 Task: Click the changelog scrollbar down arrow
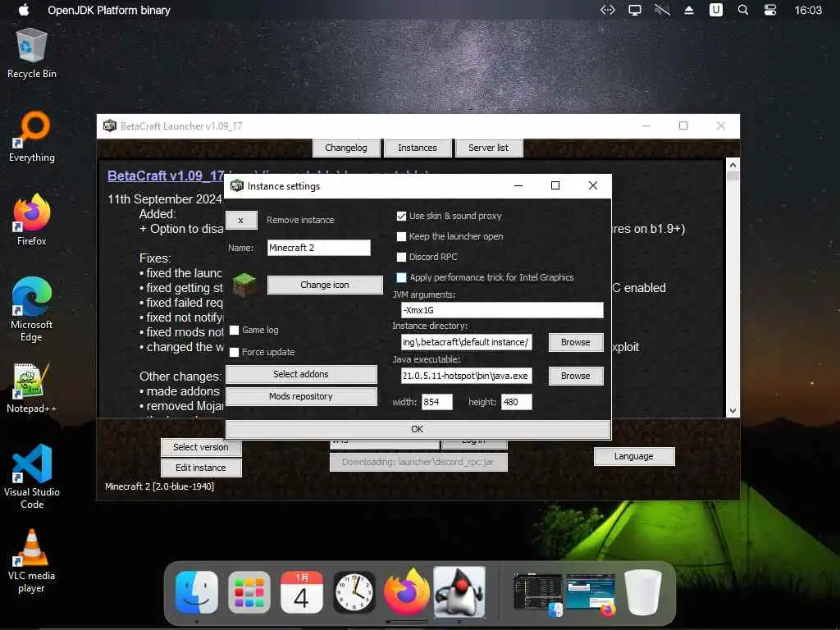pyautogui.click(x=733, y=411)
